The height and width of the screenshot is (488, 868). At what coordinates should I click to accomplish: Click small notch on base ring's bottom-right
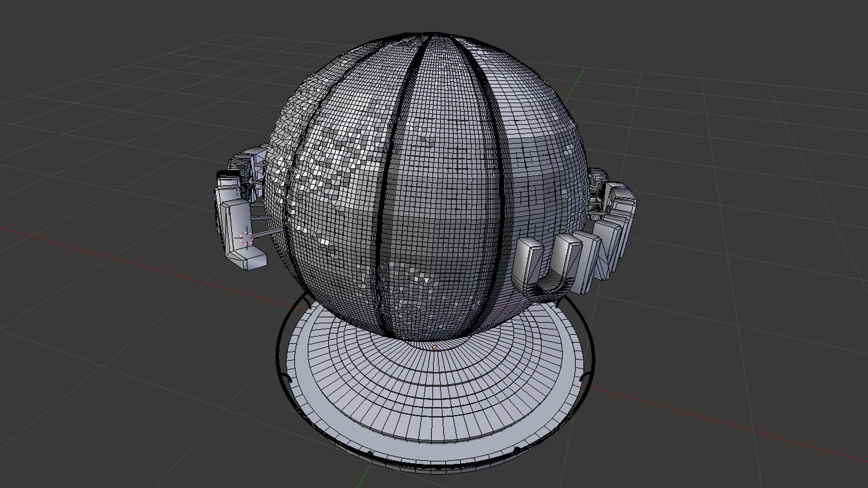pyautogui.click(x=516, y=450)
